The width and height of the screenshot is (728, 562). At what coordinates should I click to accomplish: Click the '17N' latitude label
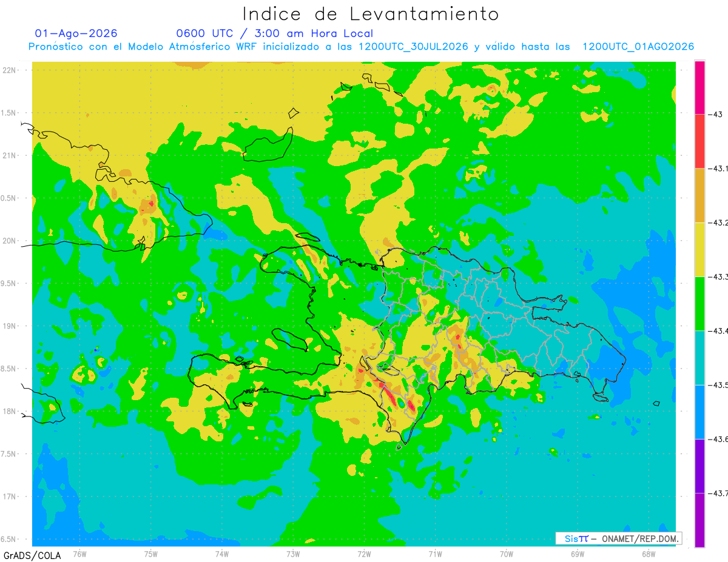(x=9, y=497)
